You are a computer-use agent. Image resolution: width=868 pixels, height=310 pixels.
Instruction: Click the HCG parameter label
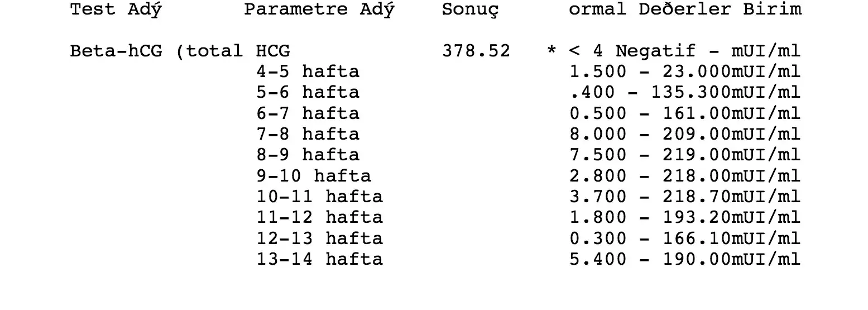click(x=273, y=51)
